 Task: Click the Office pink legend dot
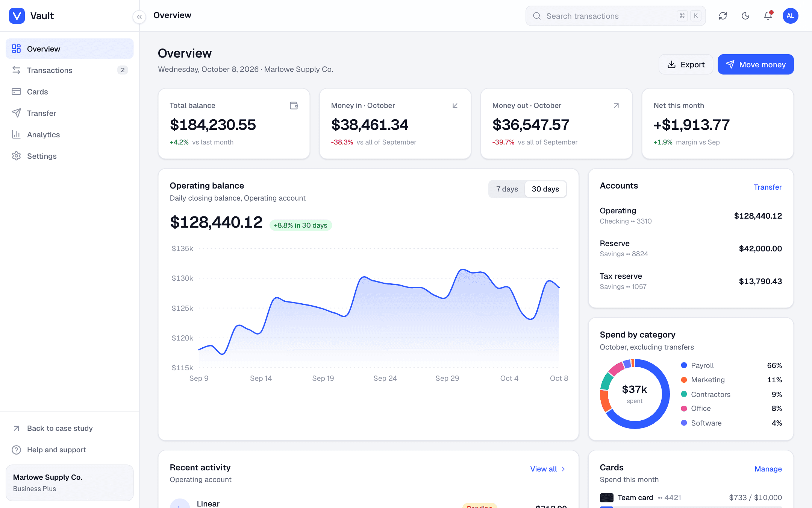point(684,408)
